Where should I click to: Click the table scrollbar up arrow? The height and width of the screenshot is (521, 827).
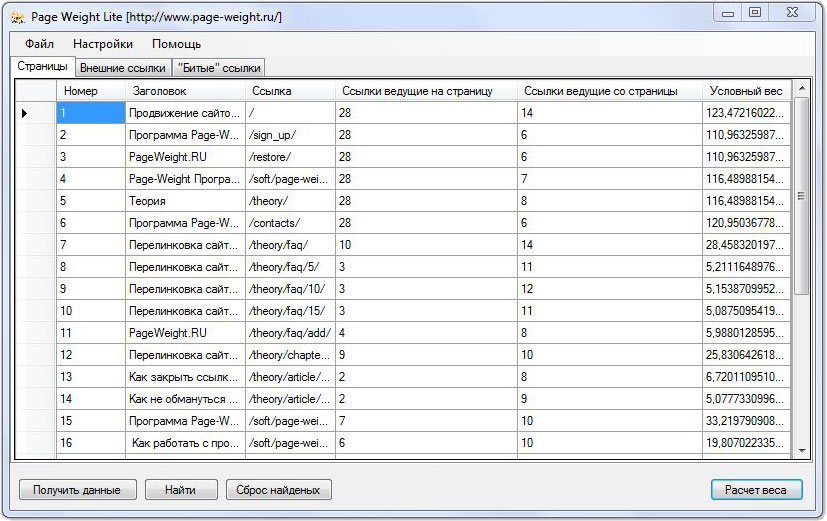(x=802, y=88)
